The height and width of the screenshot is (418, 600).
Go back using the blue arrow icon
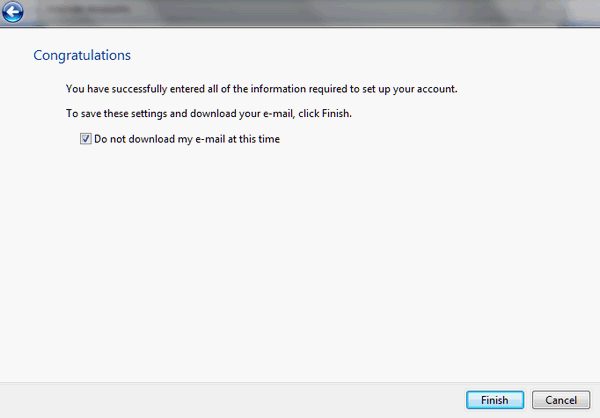13,12
